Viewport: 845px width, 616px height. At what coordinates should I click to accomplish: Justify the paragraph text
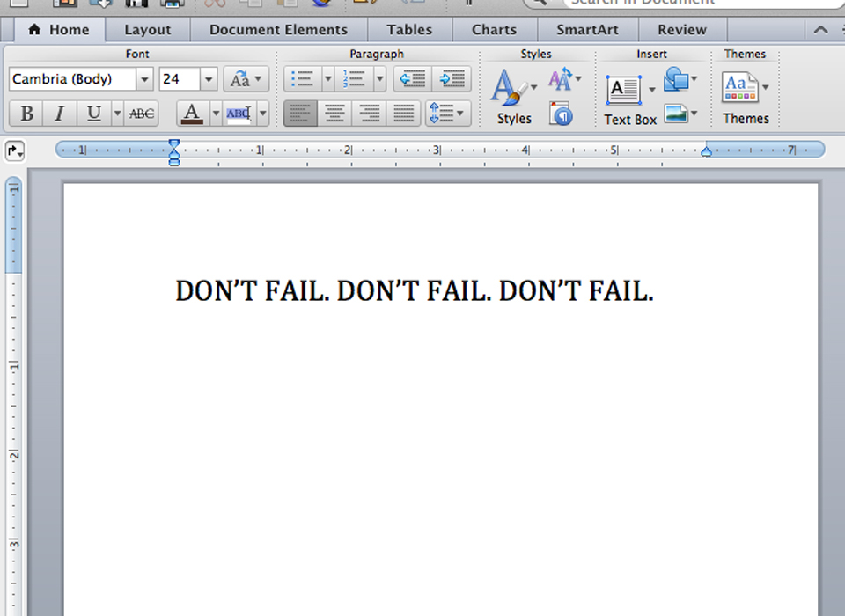pos(403,114)
